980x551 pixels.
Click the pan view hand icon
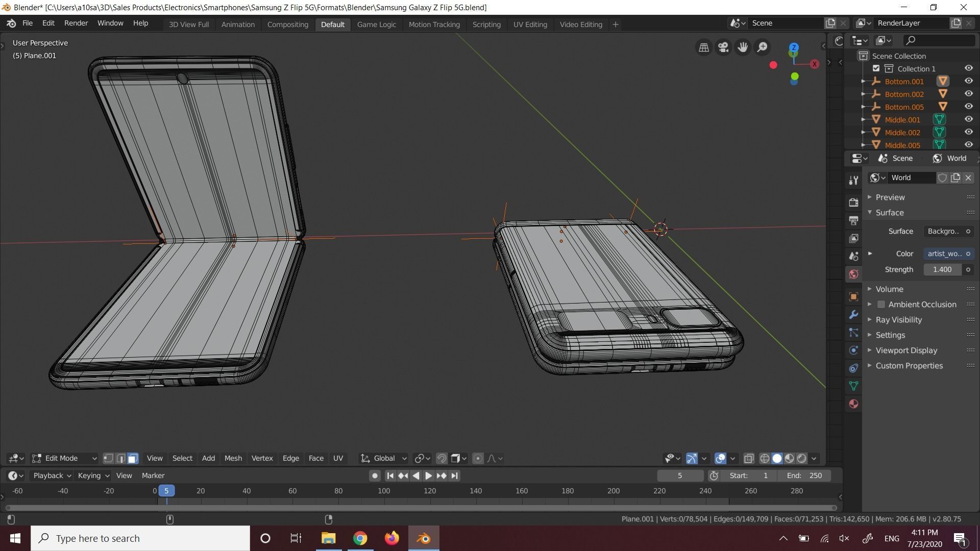[x=743, y=47]
